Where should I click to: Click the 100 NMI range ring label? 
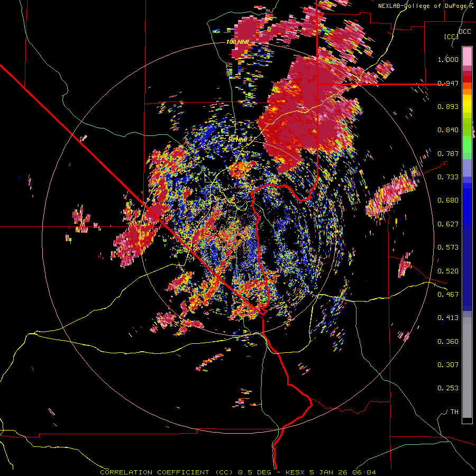237,42
